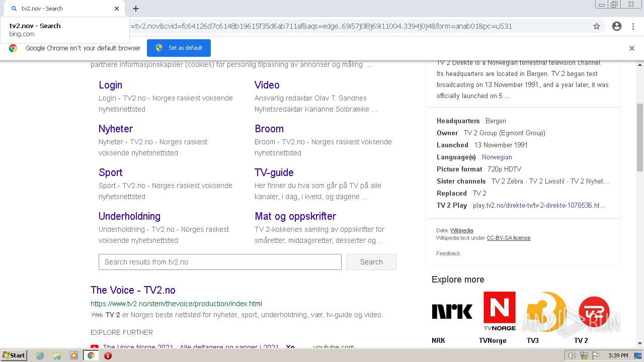Click the red security icon in taskbar

coord(108,355)
